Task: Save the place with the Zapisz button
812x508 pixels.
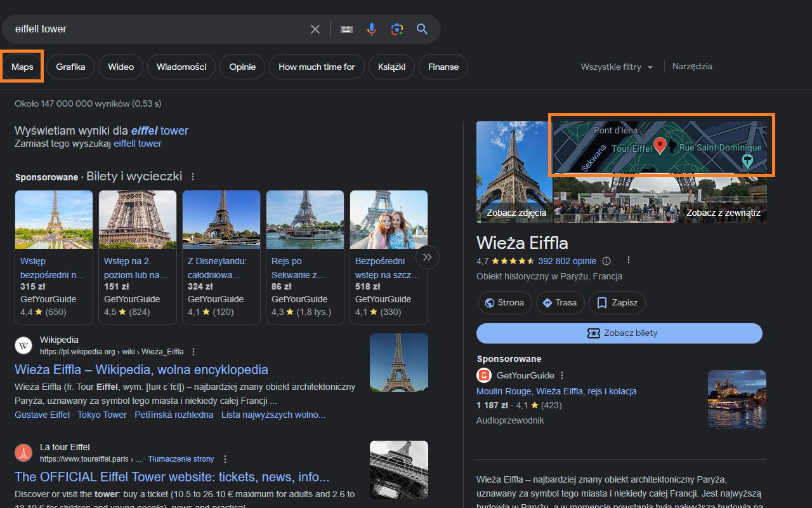Action: pos(617,303)
